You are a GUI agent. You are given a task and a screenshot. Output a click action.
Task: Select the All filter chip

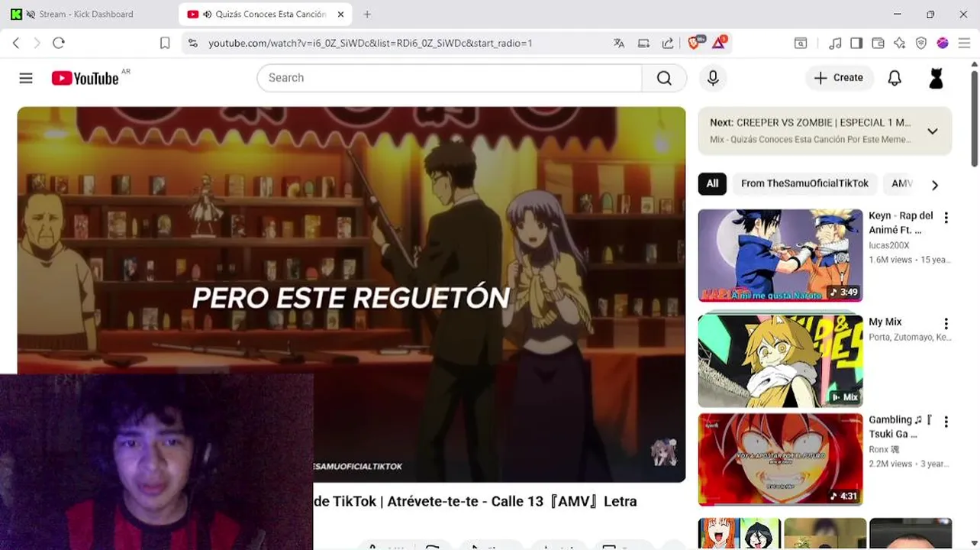click(712, 183)
